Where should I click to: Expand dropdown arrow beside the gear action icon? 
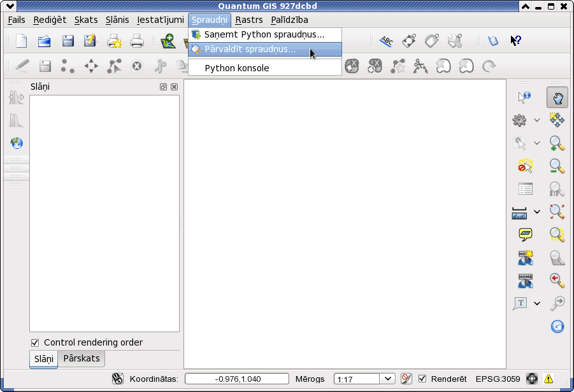coord(536,120)
